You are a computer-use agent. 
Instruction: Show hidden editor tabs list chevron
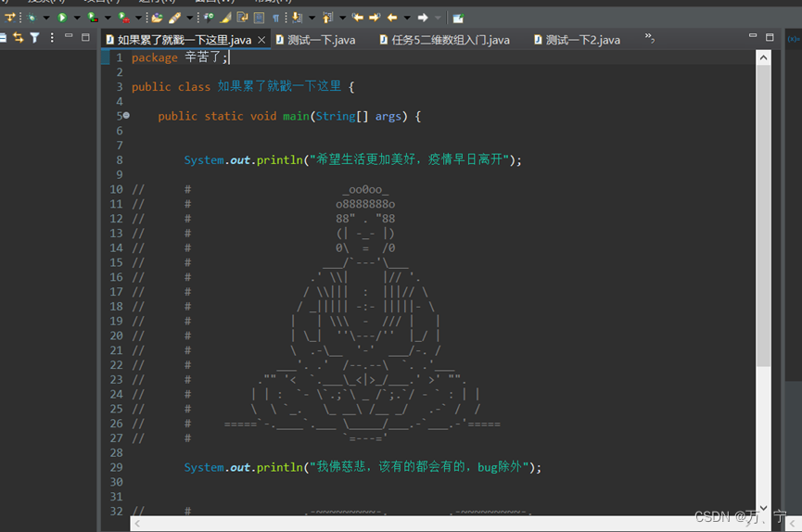pos(650,37)
